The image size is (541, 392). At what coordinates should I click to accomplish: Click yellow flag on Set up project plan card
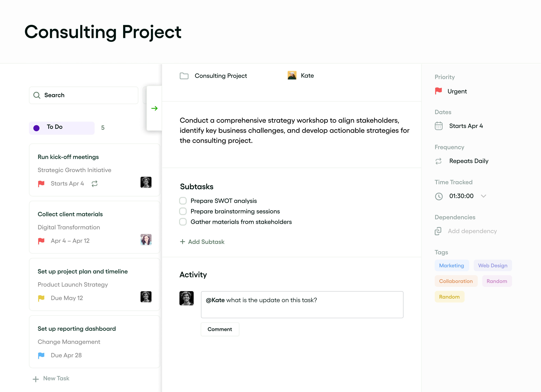pyautogui.click(x=41, y=298)
